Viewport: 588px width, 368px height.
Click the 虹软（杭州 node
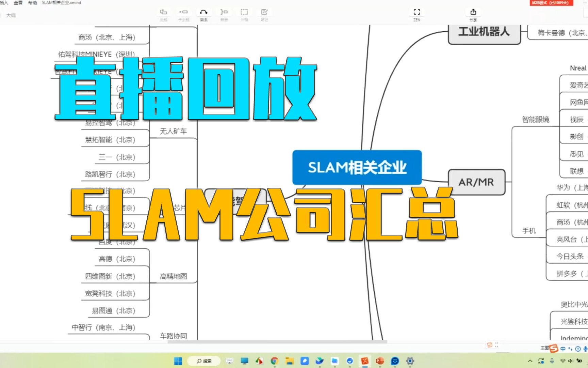tap(572, 205)
